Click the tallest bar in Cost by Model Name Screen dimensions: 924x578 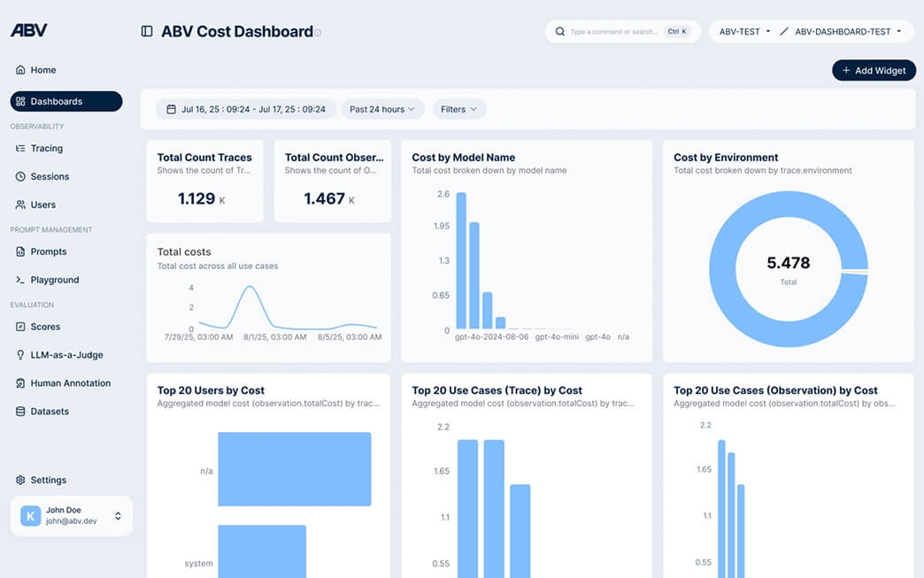pyautogui.click(x=461, y=260)
